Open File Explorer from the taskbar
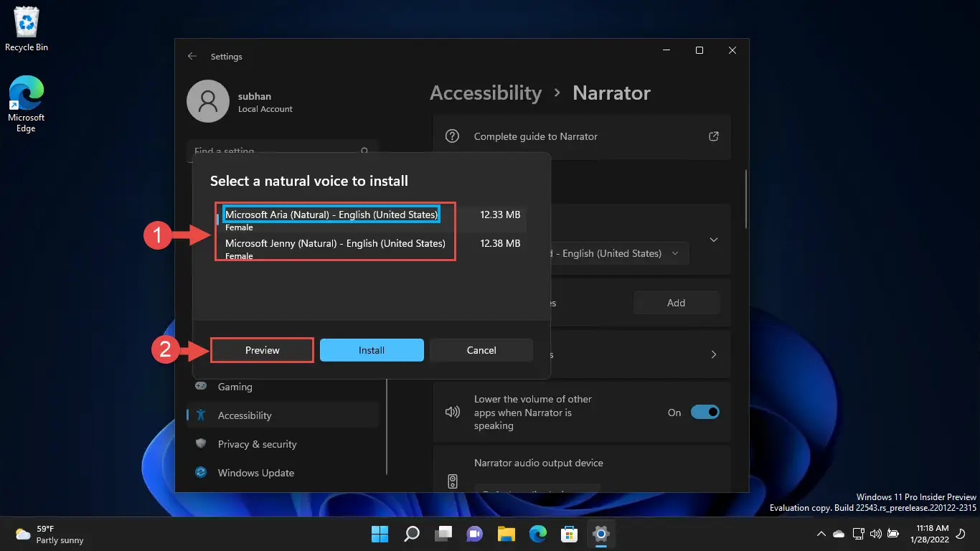This screenshot has width=980, height=551. click(x=507, y=534)
